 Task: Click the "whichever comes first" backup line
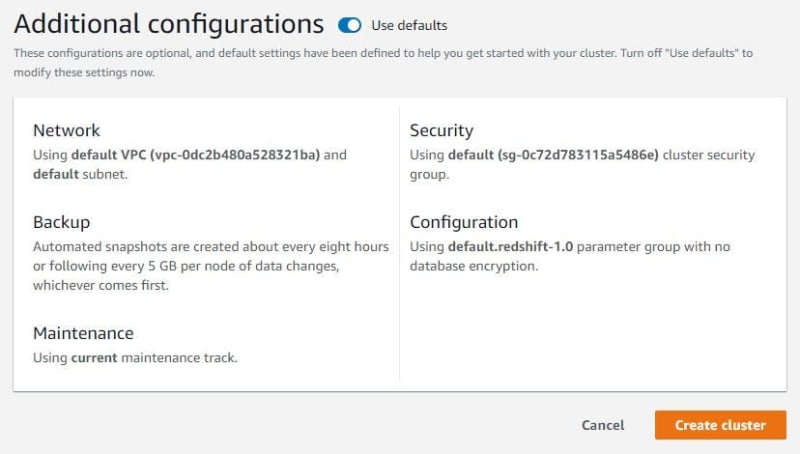click(101, 285)
